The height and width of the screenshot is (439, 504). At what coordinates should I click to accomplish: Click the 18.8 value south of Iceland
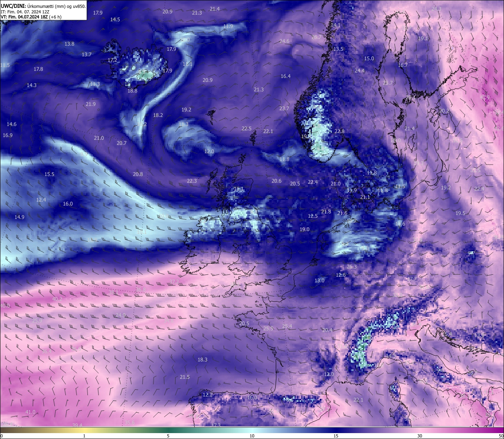[x=132, y=91]
